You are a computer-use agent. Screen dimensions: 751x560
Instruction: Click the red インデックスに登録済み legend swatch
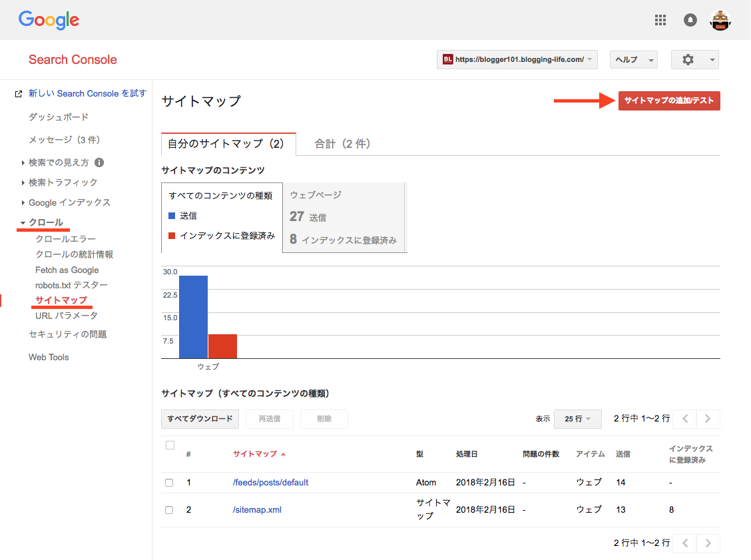tap(172, 236)
